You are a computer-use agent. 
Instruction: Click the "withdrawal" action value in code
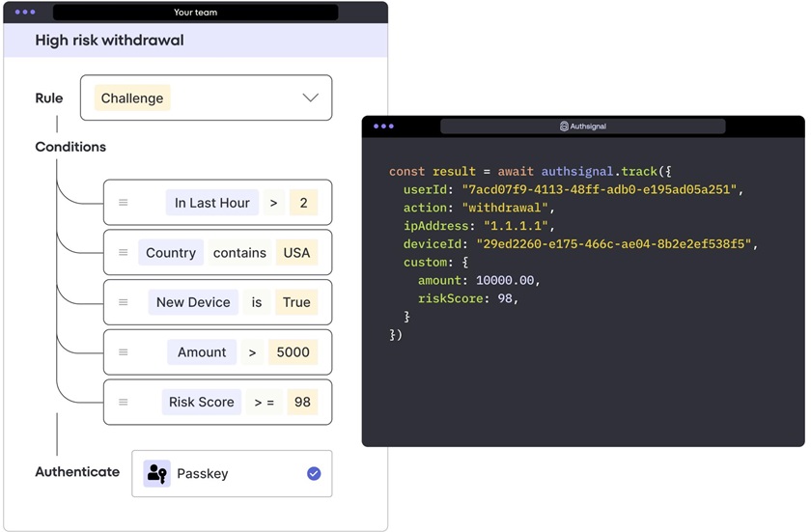click(505, 208)
